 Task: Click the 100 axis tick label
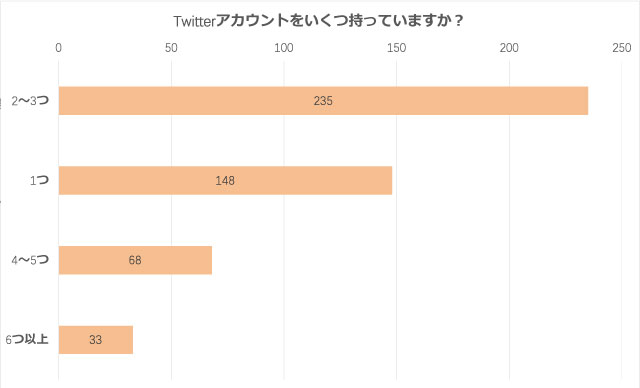[284, 48]
